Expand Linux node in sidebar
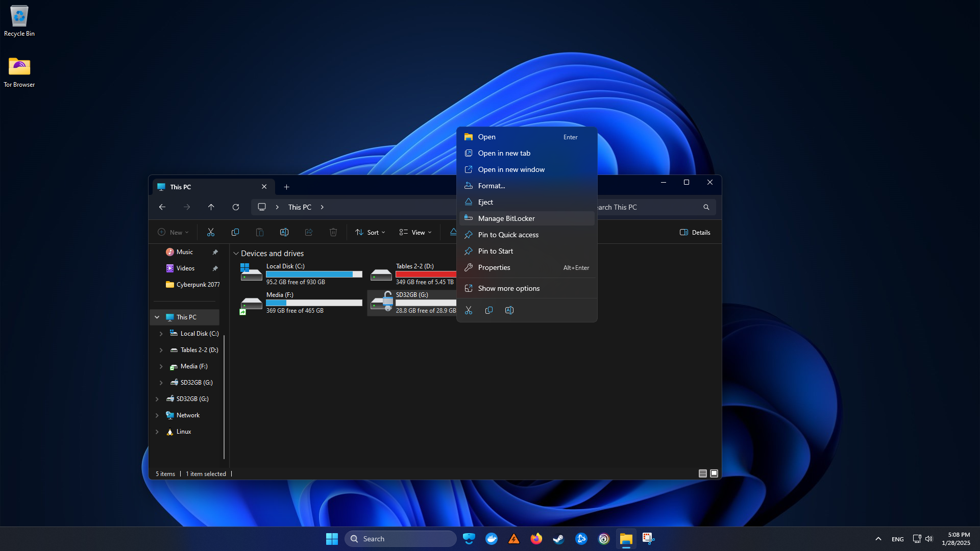 click(x=157, y=432)
